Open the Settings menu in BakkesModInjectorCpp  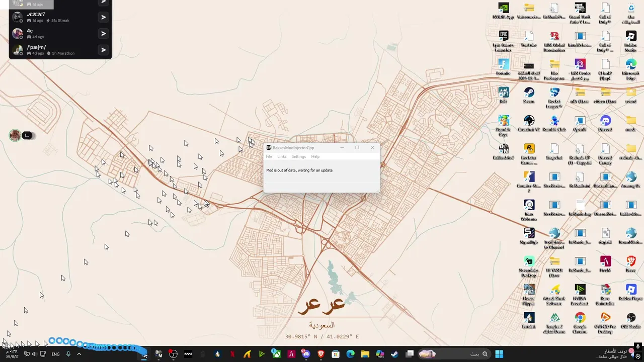[298, 156]
